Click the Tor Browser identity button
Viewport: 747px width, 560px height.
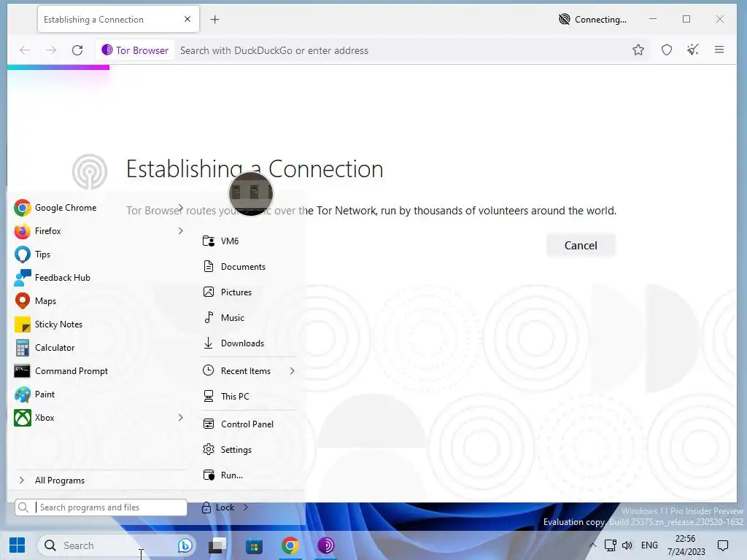[x=135, y=50]
